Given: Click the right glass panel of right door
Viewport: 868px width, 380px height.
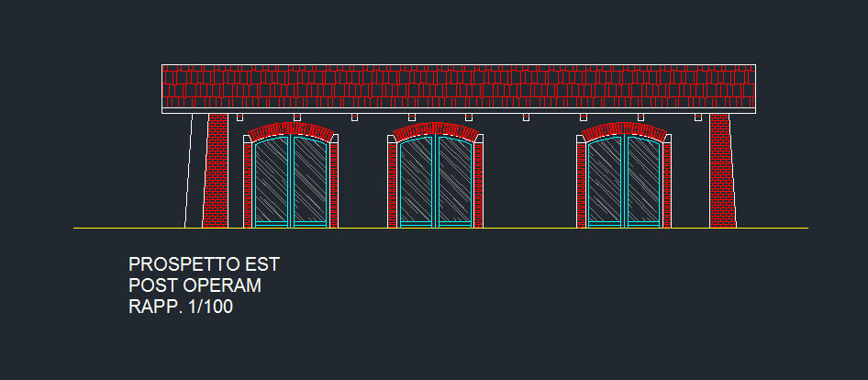Looking at the screenshot, I should point(643,182).
